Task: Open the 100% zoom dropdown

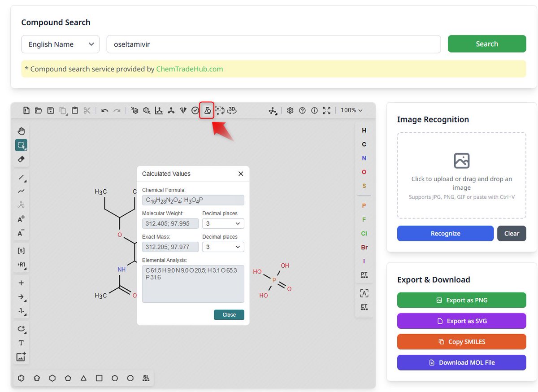Action: tap(351, 110)
